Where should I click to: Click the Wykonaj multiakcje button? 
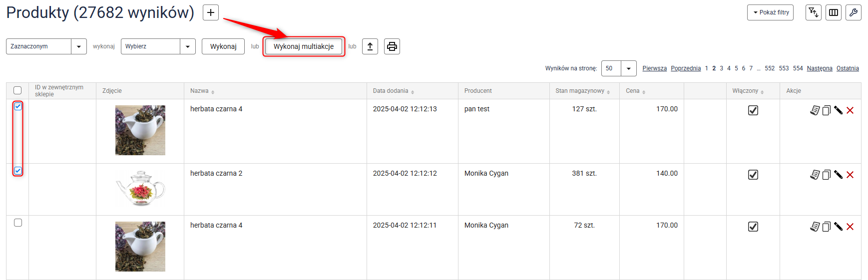(x=304, y=46)
